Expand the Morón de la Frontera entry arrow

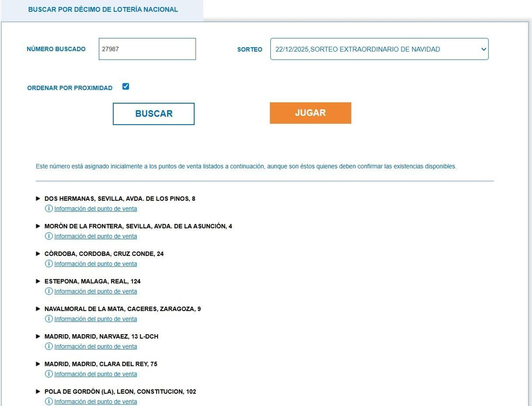tap(38, 226)
